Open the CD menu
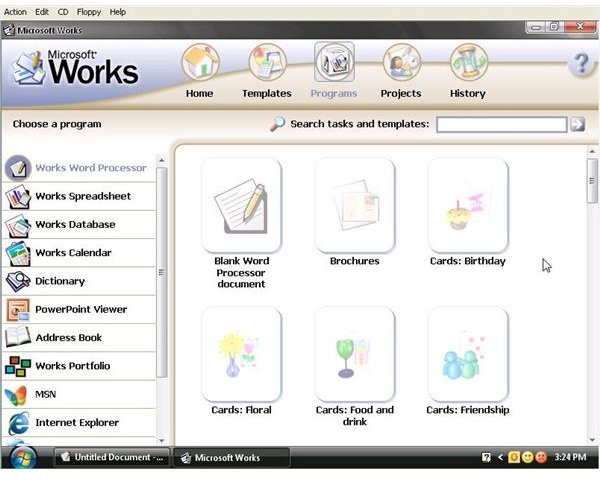Viewport: 600px width, 482px height. coord(63,12)
